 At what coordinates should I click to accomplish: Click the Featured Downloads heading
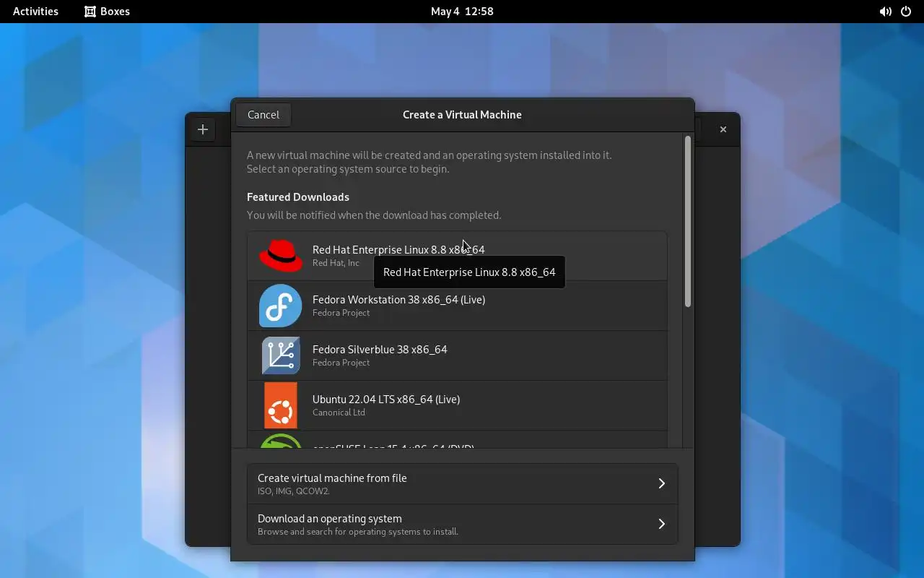click(x=298, y=197)
